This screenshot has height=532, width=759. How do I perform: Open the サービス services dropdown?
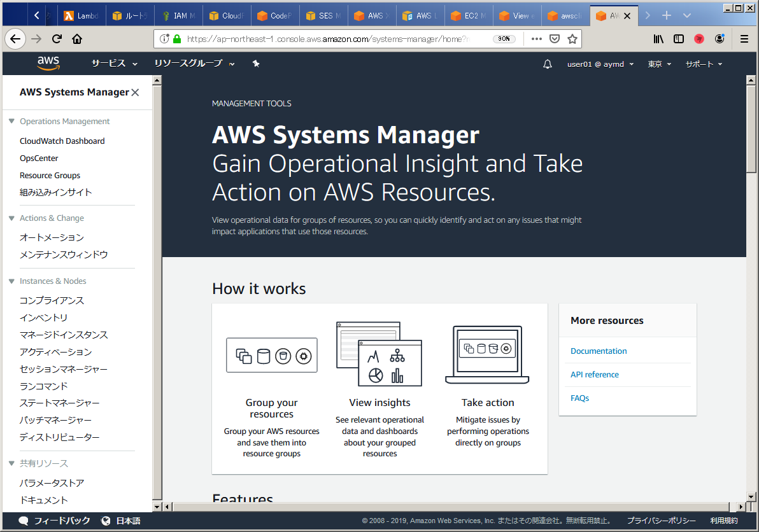pos(115,64)
